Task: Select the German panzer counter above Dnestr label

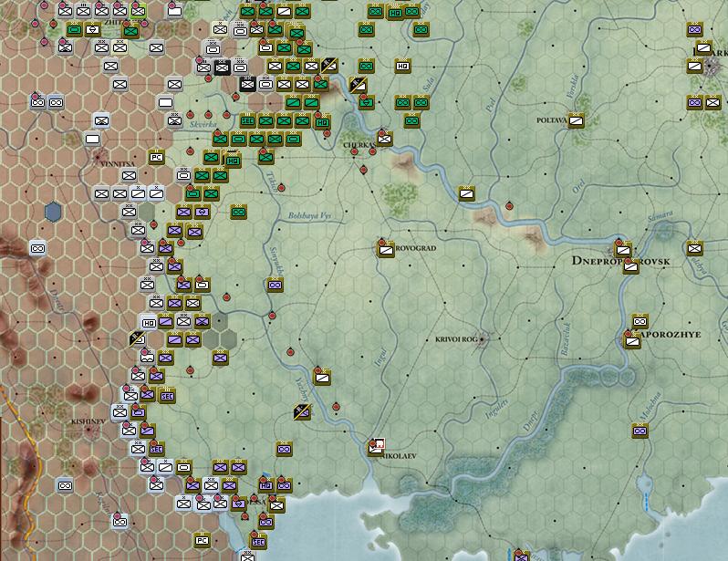Action: 38,248
